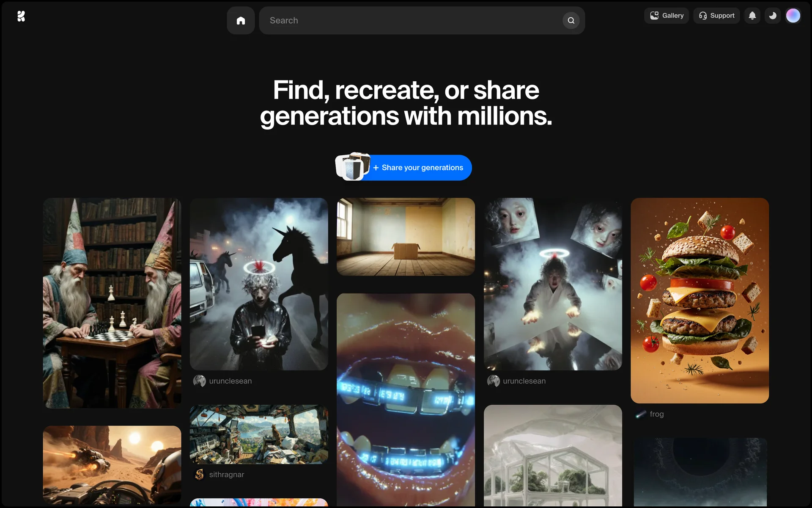Open the Support menu

[x=716, y=16]
